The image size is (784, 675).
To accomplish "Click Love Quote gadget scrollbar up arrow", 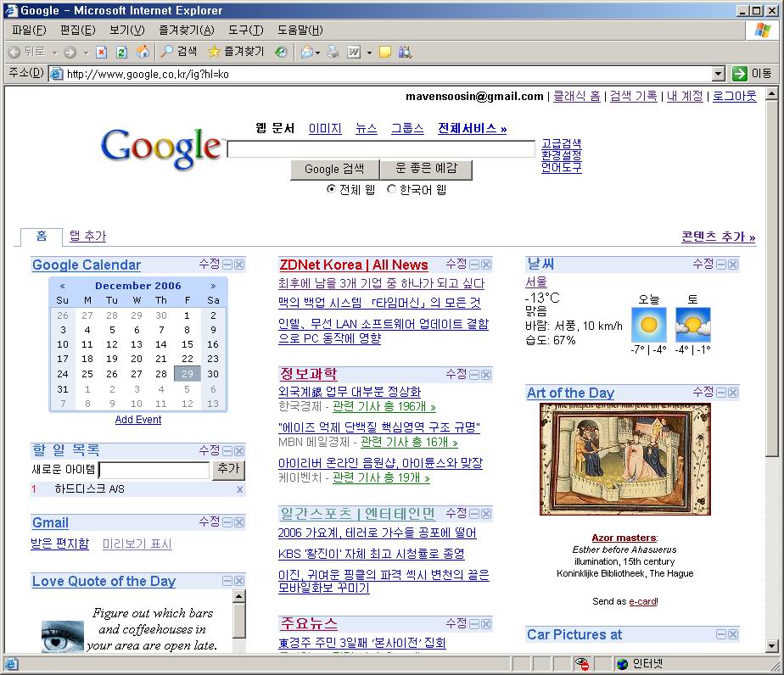I will [x=239, y=596].
